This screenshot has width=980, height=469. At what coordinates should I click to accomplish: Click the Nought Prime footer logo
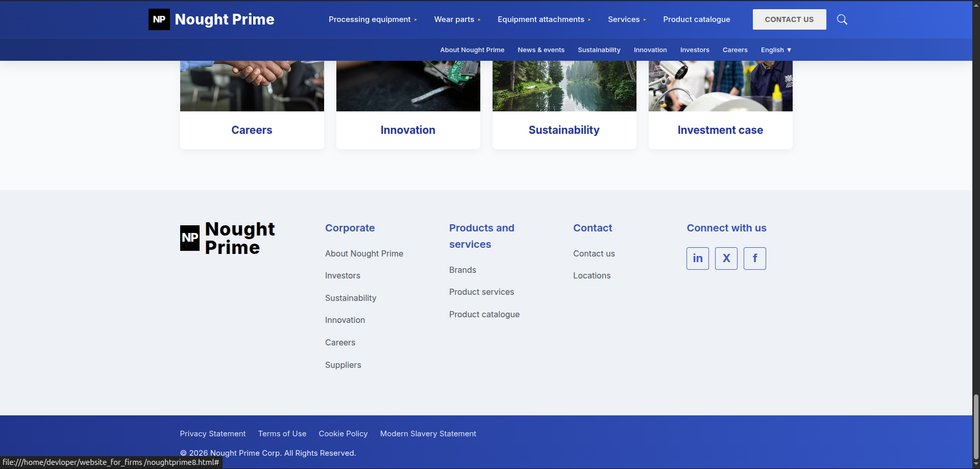coord(228,238)
